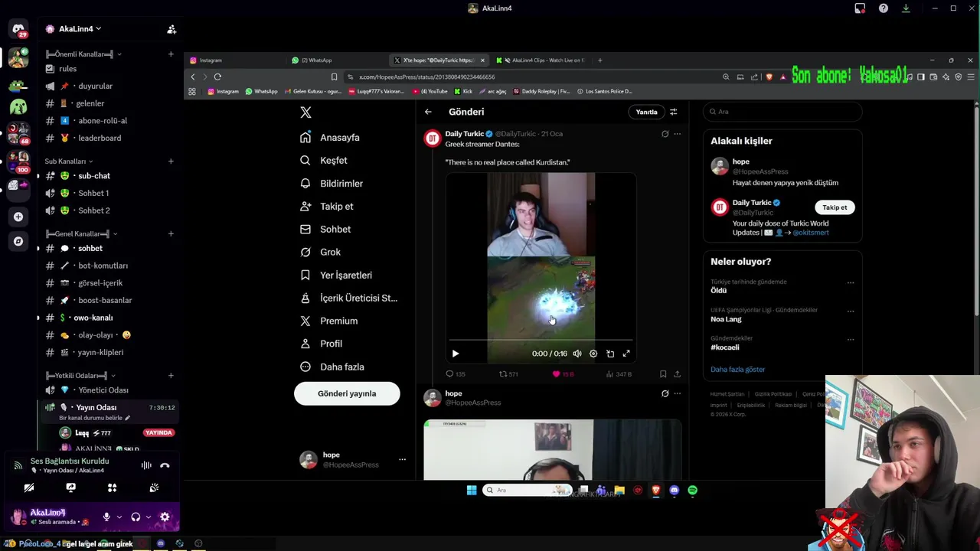This screenshot has width=980, height=551.
Task: Open Discord user settings gear
Action: click(x=165, y=517)
